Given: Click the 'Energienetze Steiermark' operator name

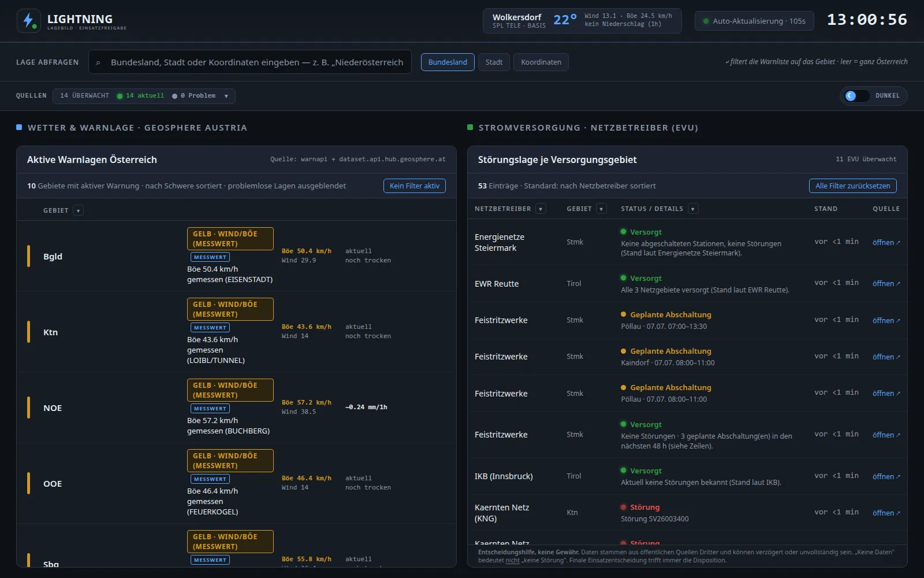Looking at the screenshot, I should 500,242.
